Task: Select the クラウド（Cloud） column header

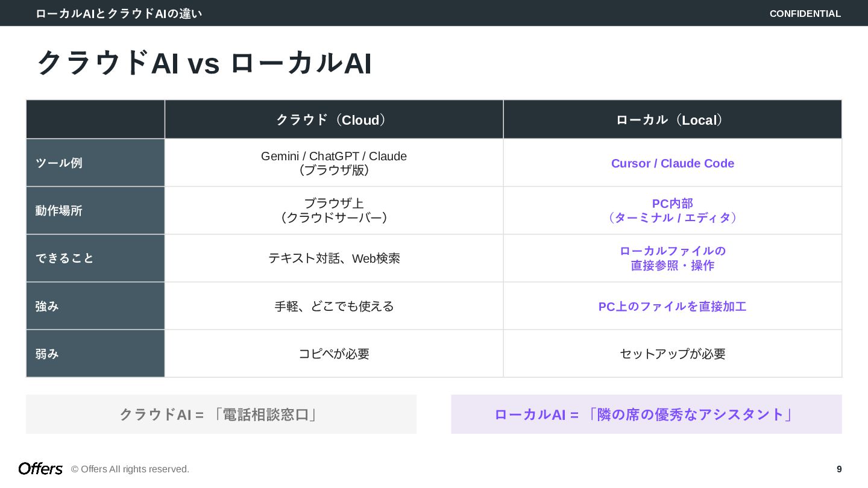Action: click(x=334, y=119)
